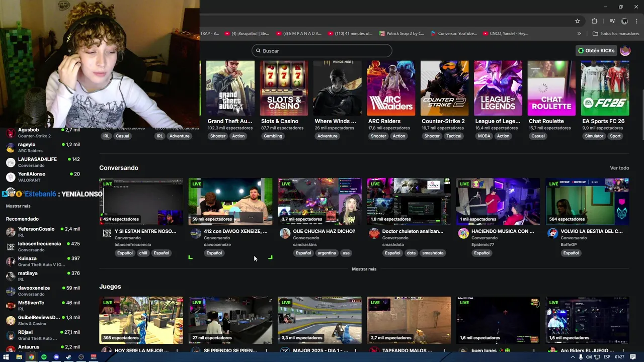Open the Arc Riders EL JUEGO stream thumbnail
Viewport: 644px width, 362px height.
click(587, 320)
